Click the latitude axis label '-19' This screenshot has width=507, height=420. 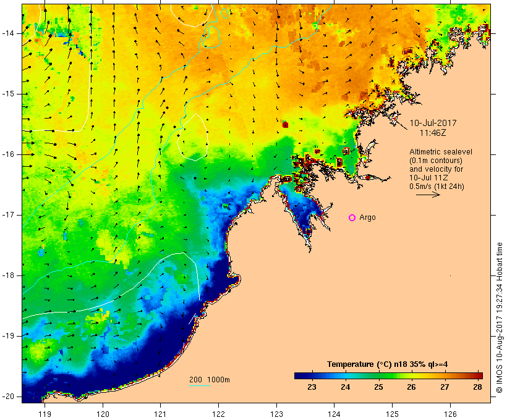(x=8, y=336)
